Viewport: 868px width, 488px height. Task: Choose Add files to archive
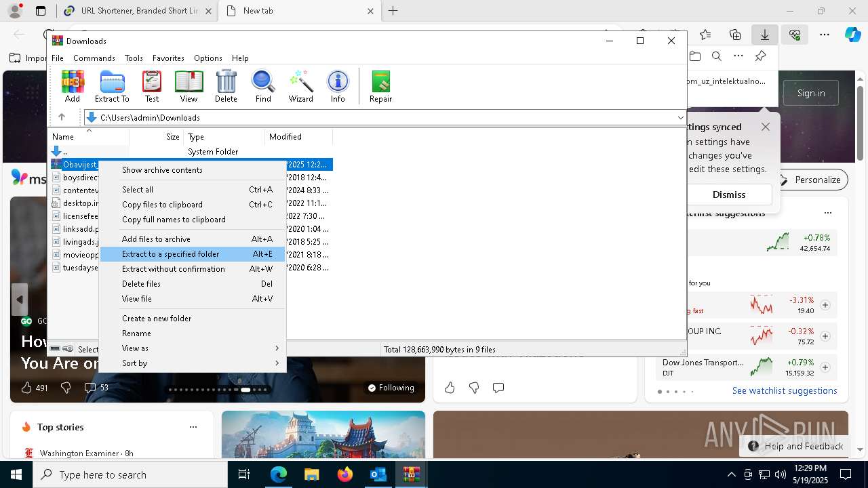pyautogui.click(x=193, y=239)
